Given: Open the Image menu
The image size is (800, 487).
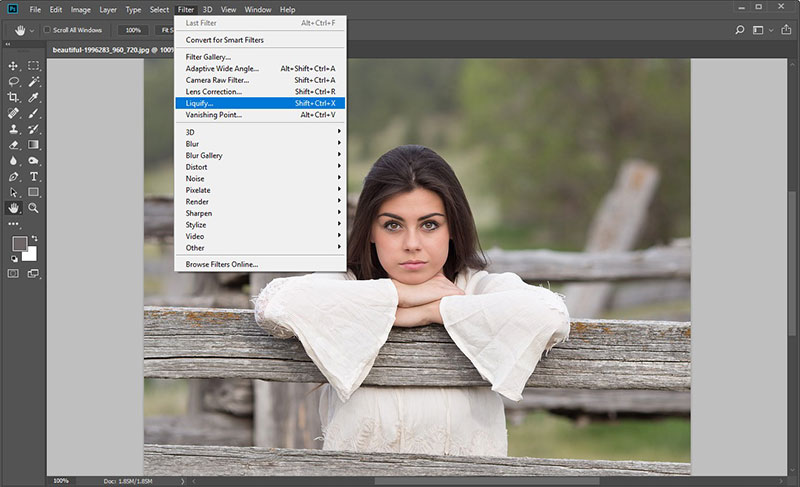Looking at the screenshot, I should click(x=81, y=10).
